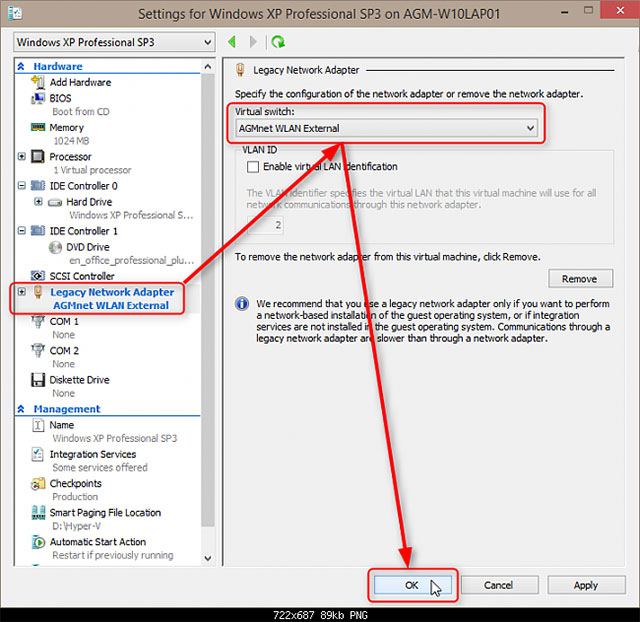
Task: Click 'Restart if previously running' text
Action: (113, 555)
